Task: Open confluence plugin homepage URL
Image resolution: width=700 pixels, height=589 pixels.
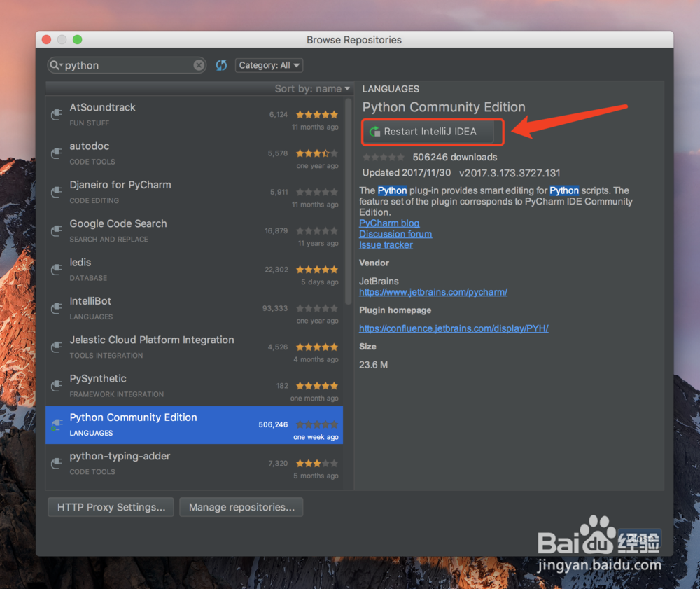Action: tap(454, 328)
